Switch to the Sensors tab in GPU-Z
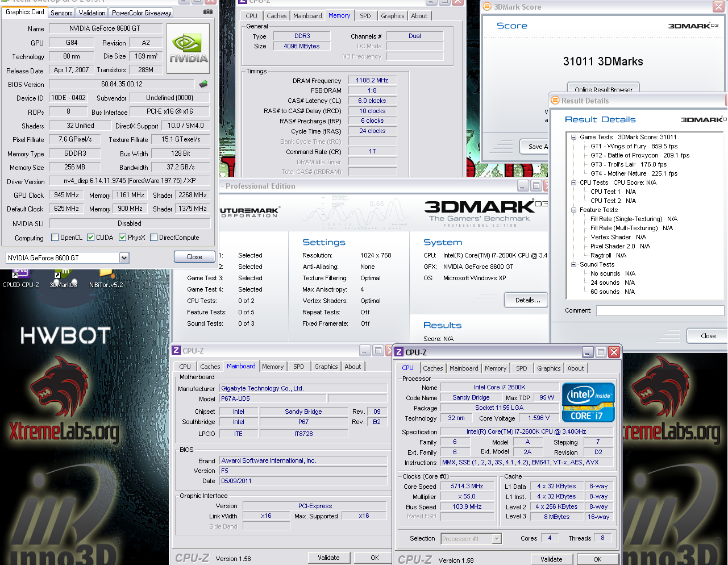Viewport: 728px width, 565px height. pos(61,13)
